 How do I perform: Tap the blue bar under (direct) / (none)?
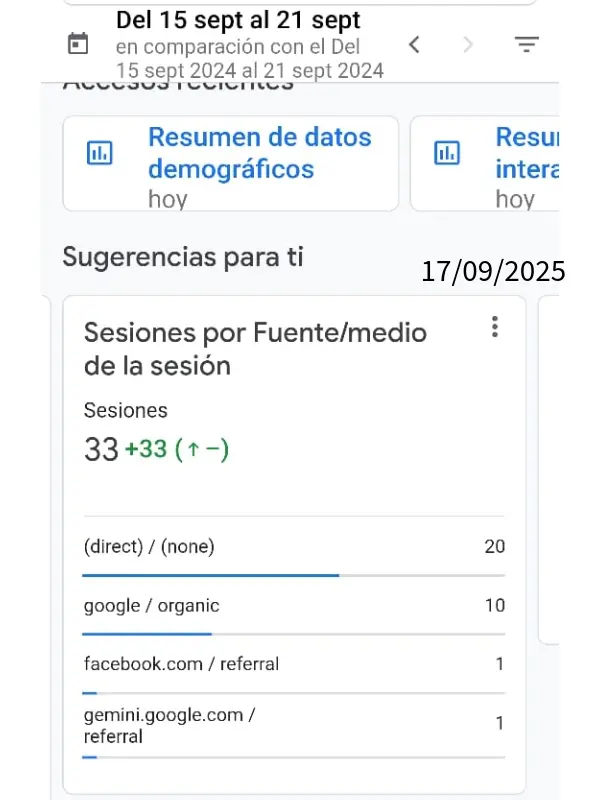[210, 575]
